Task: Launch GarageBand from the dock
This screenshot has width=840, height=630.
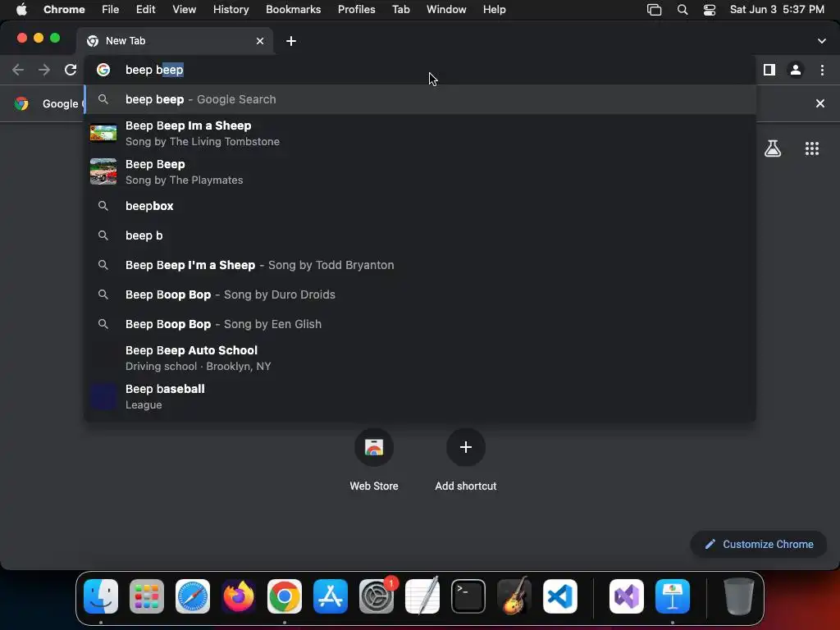Action: [514, 596]
